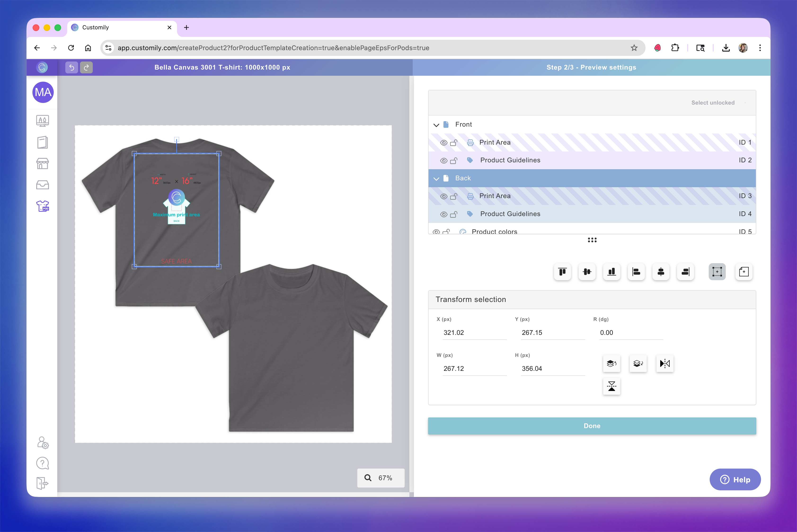Collapse the Front layer group

tap(436, 125)
